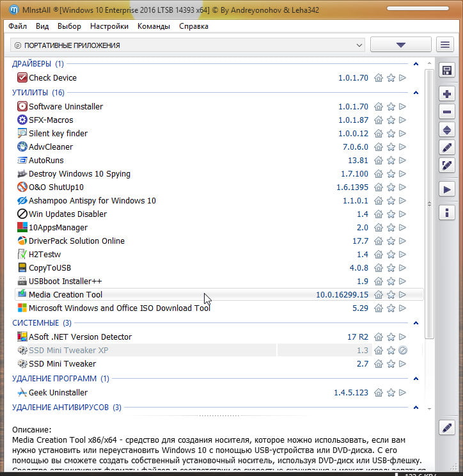Collapse the СИСТЕМНЫЕ section

pyautogui.click(x=416, y=323)
